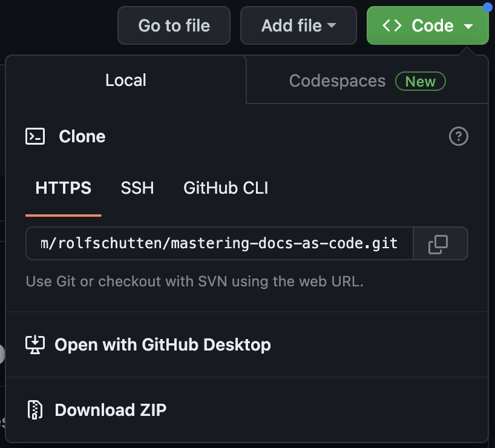Collapse the green Code dropdown caret
Screen dimensions: 495x448
point(468,26)
